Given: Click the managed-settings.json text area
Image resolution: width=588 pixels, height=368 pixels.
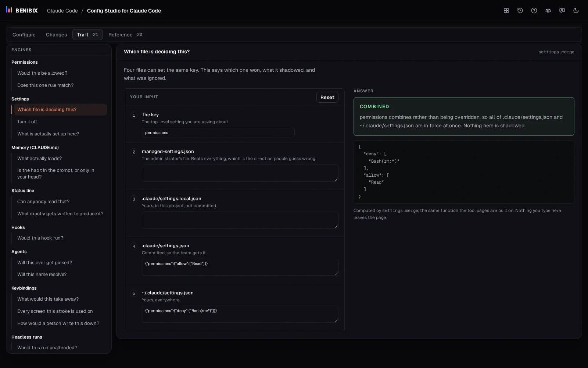Looking at the screenshot, I should pyautogui.click(x=240, y=173).
